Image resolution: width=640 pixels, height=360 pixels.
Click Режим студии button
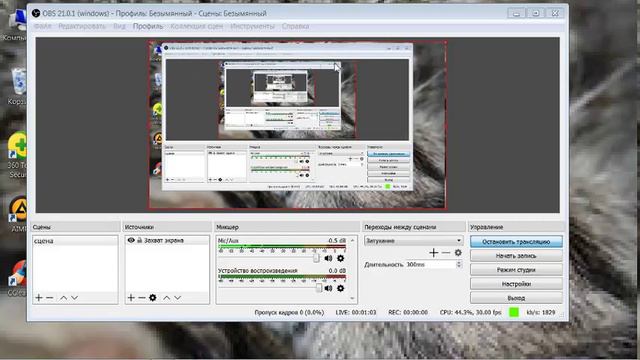(516, 270)
